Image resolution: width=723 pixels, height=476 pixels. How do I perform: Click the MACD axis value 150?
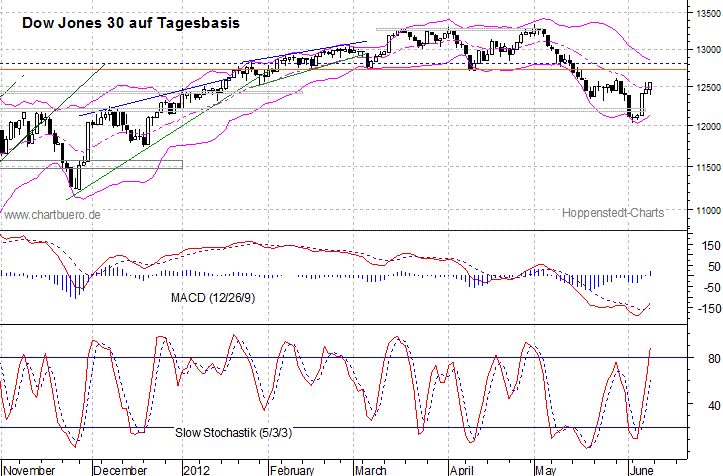(x=710, y=246)
